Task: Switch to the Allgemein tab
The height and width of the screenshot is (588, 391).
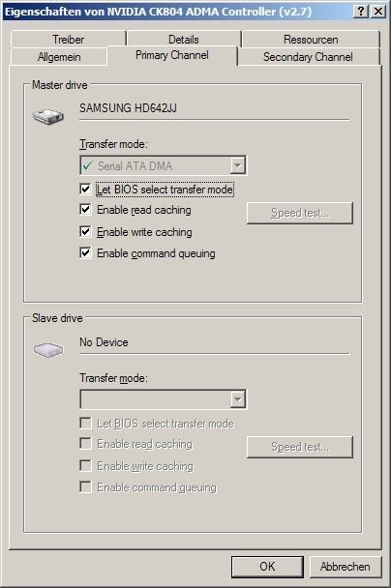Action: tap(59, 57)
